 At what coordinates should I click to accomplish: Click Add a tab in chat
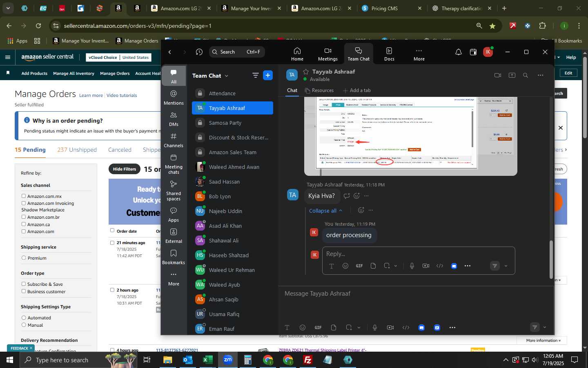point(357,90)
